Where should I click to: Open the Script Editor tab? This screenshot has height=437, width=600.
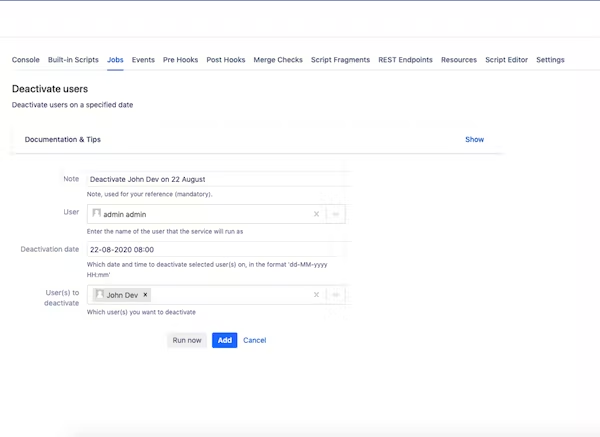click(506, 60)
